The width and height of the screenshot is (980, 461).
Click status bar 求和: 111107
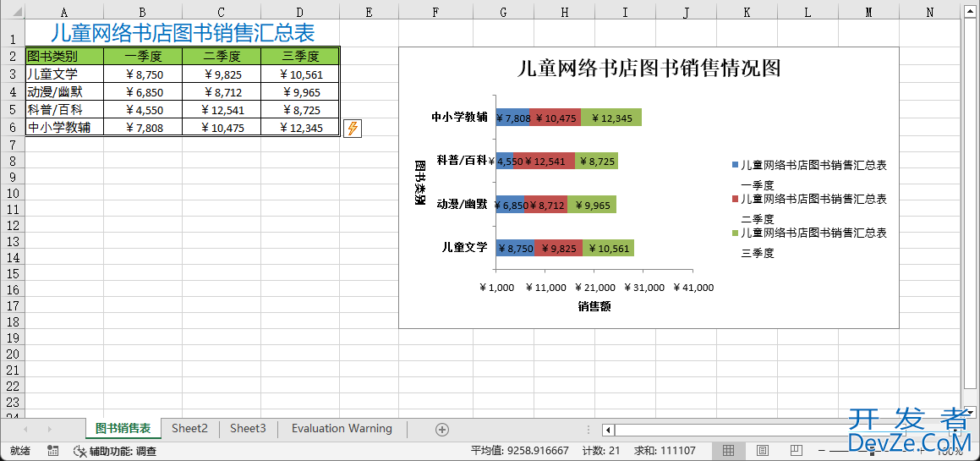point(665,450)
